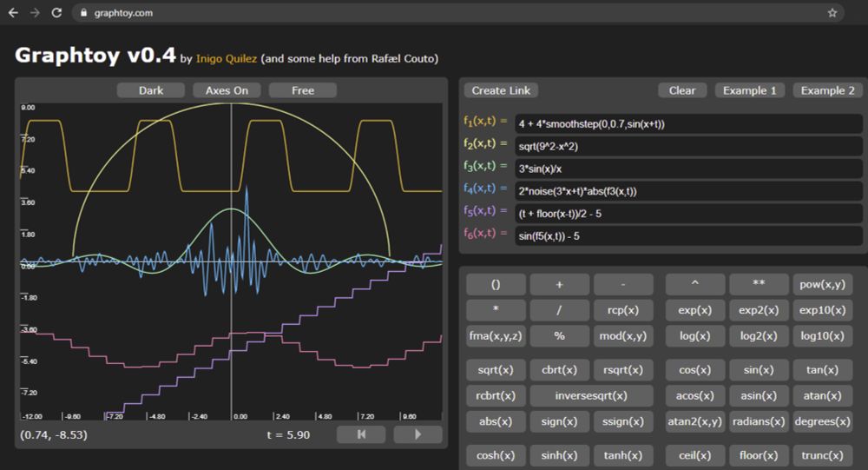Insert parentheses with () key
Image resolution: width=868 pixels, height=470 pixels.
coord(496,284)
